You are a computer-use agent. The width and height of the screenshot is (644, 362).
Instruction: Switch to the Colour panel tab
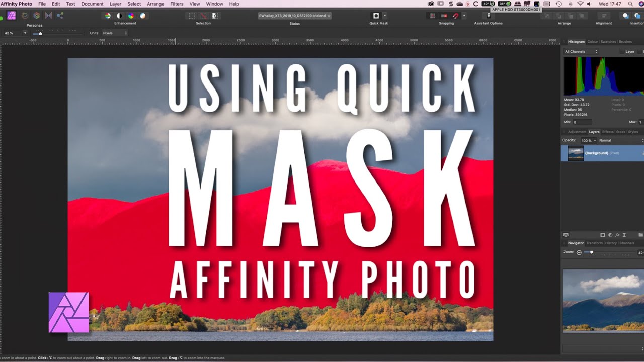[593, 42]
